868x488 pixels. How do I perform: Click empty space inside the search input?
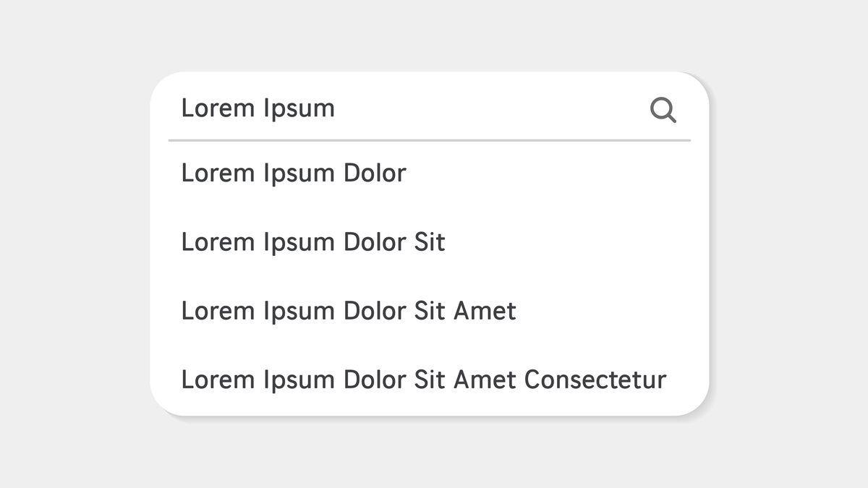[492, 108]
